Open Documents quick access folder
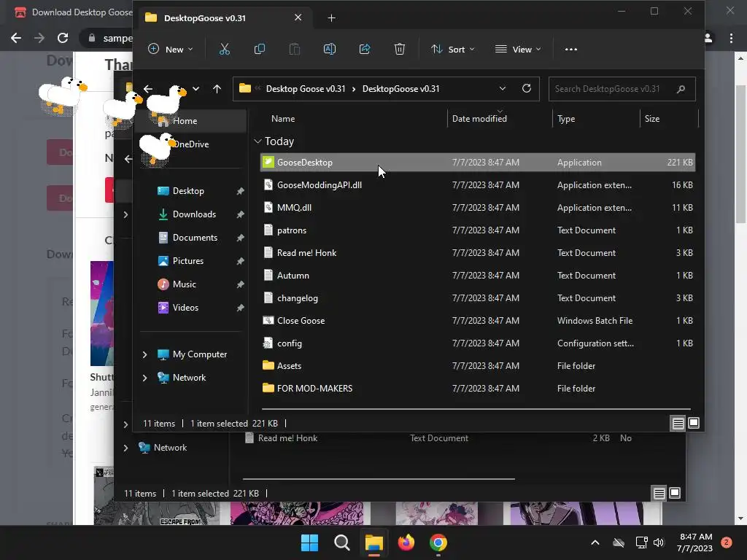 (x=195, y=238)
